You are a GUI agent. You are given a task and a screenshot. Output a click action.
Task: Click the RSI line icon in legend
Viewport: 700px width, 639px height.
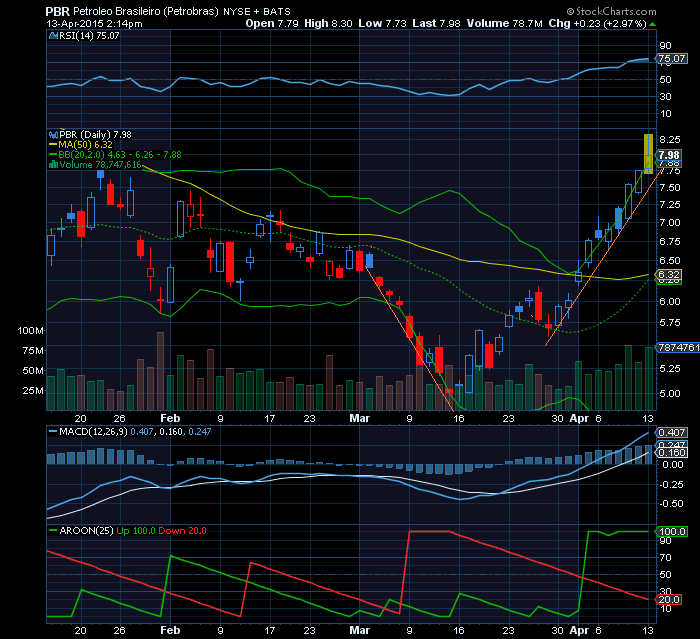tap(53, 36)
